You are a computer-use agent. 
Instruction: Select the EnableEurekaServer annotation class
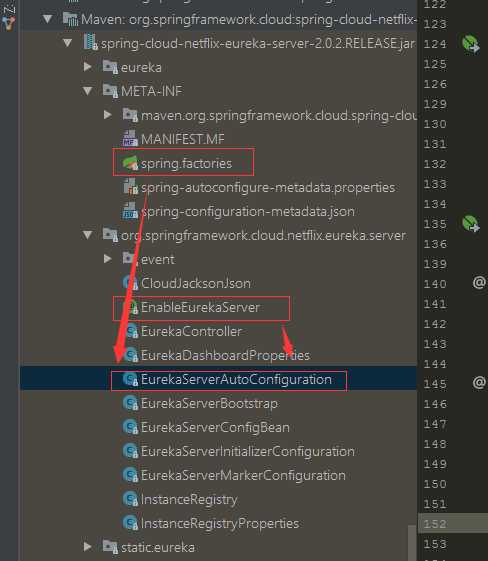pos(200,307)
